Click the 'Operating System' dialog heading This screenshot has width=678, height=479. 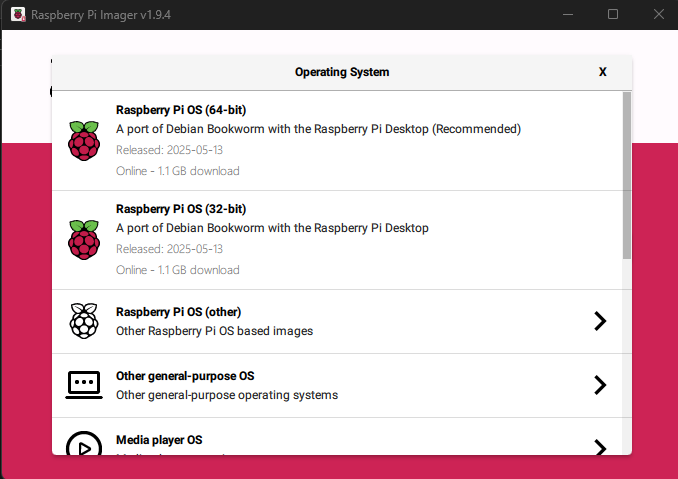click(342, 72)
